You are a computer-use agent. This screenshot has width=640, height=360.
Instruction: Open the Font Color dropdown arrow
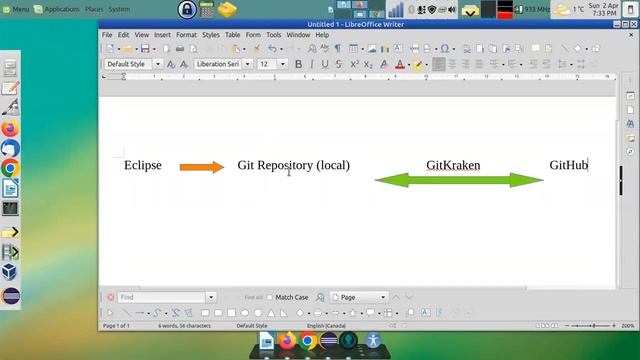409,64
